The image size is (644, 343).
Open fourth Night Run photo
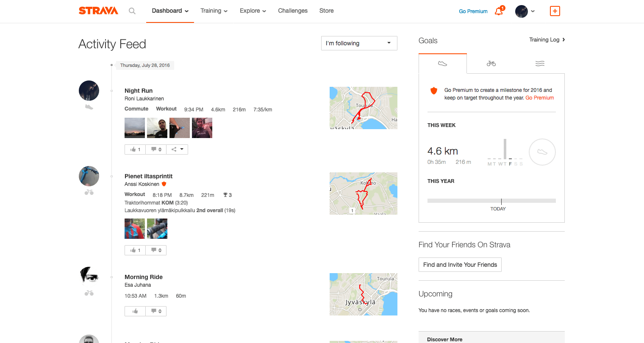(202, 128)
